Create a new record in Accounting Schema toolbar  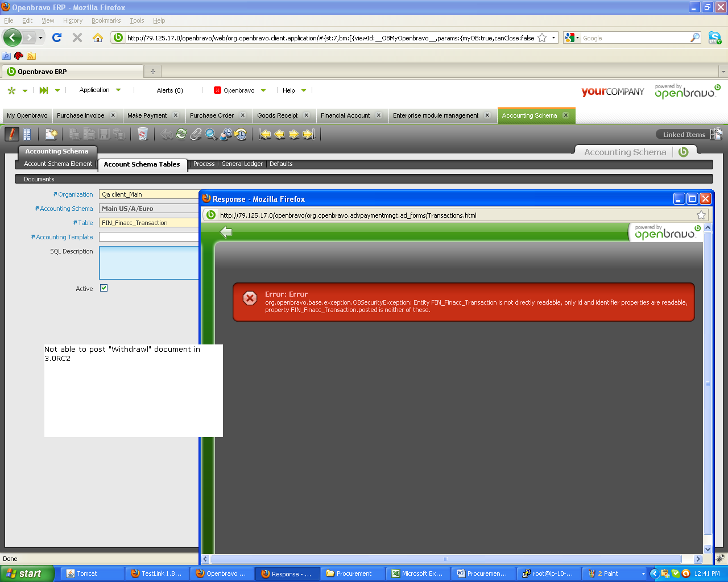pyautogui.click(x=51, y=134)
